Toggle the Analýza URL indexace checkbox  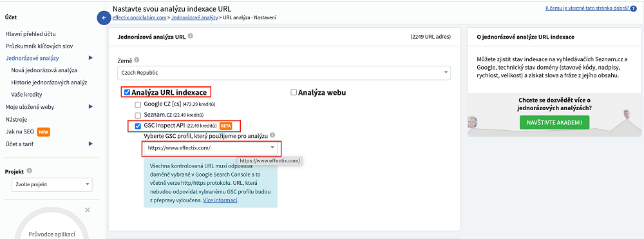127,92
